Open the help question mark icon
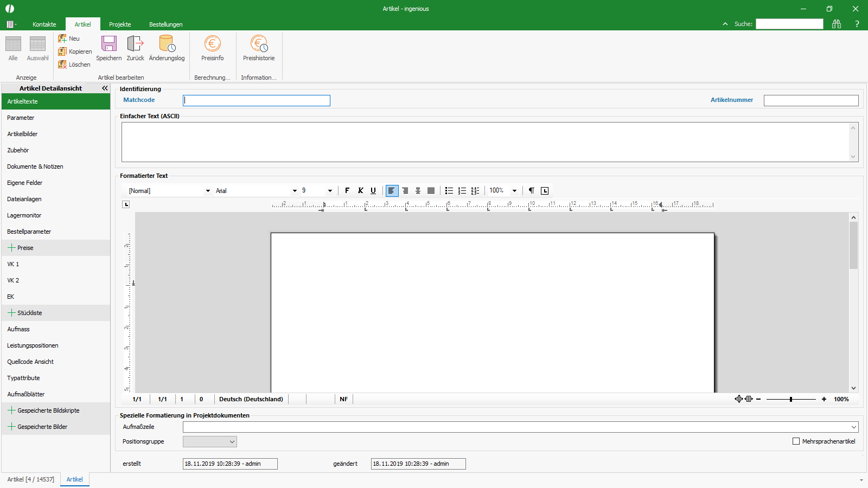Image resolution: width=868 pixels, height=488 pixels. [x=857, y=24]
